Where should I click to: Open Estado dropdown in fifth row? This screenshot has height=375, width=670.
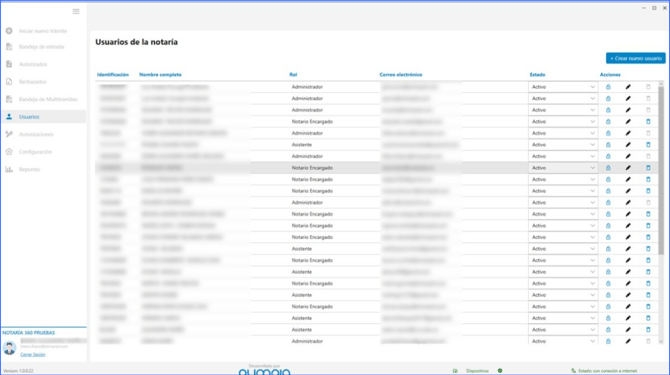(x=563, y=133)
